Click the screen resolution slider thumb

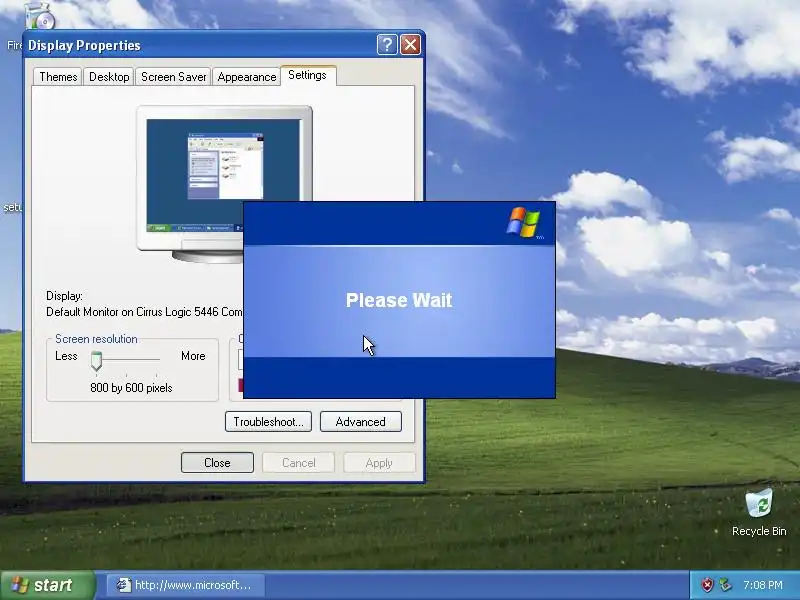(x=96, y=361)
